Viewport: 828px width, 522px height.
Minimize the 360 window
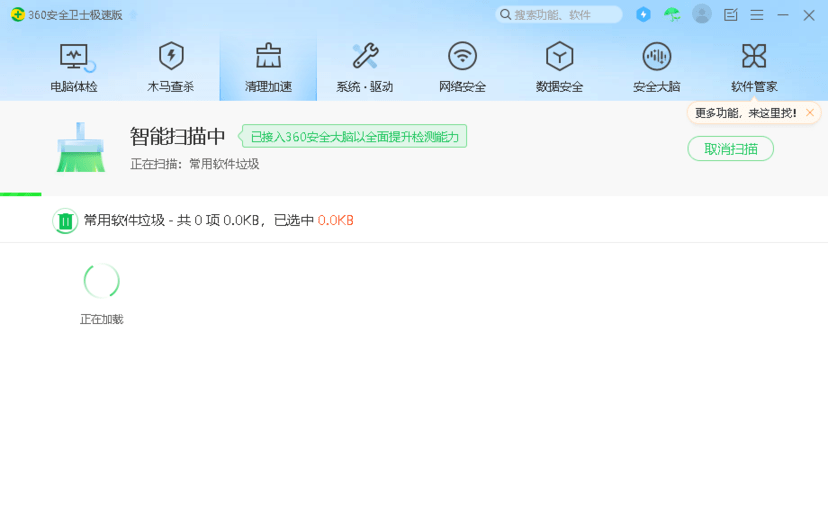[x=783, y=15]
